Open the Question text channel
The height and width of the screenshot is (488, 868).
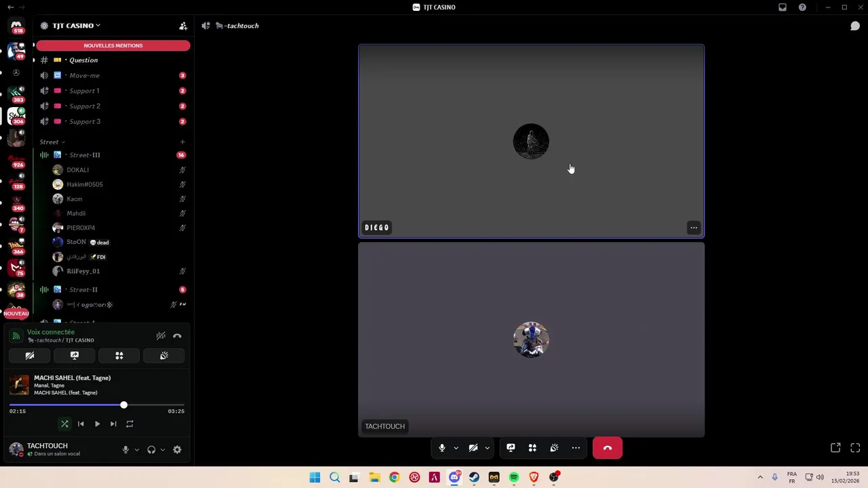[113, 60]
